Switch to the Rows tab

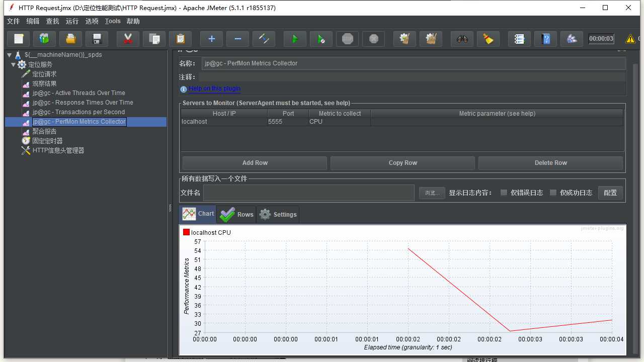pos(236,214)
